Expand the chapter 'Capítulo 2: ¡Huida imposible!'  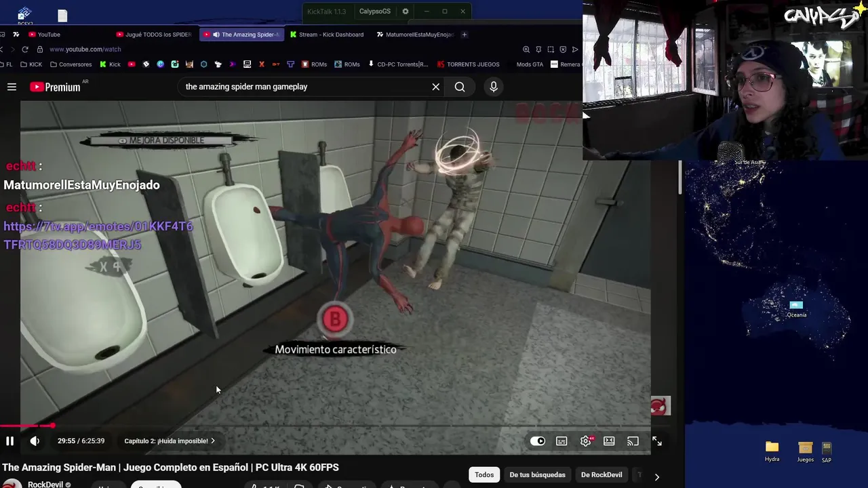click(170, 441)
